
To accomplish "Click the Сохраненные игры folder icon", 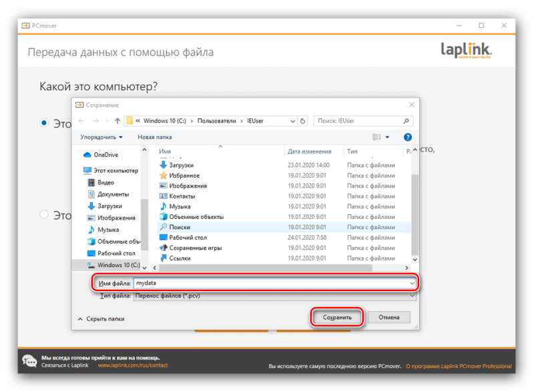I will (164, 248).
